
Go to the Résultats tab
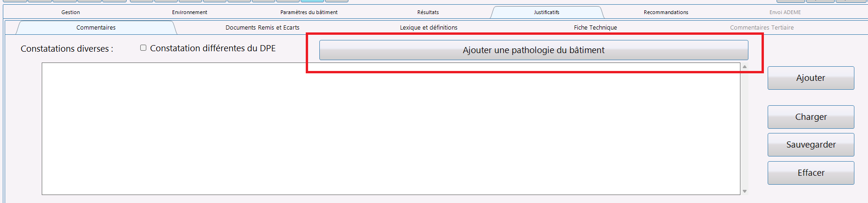(428, 12)
